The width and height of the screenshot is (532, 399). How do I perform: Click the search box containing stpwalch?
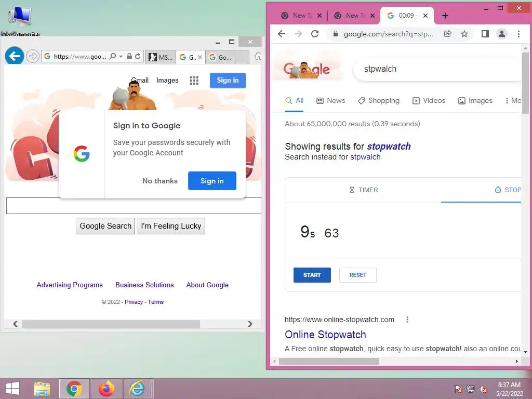click(x=437, y=69)
